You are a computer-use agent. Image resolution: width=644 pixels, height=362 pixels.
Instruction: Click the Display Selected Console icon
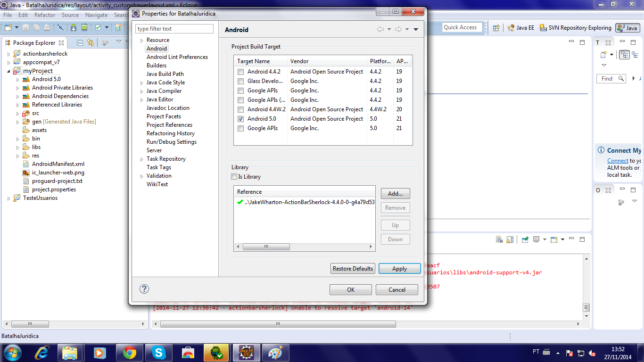(537, 239)
